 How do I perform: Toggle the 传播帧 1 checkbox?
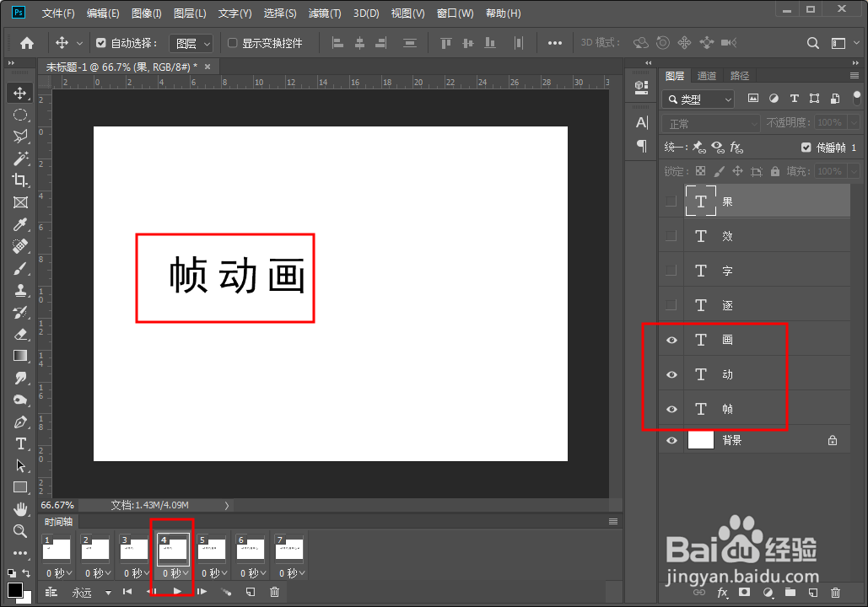coord(806,148)
